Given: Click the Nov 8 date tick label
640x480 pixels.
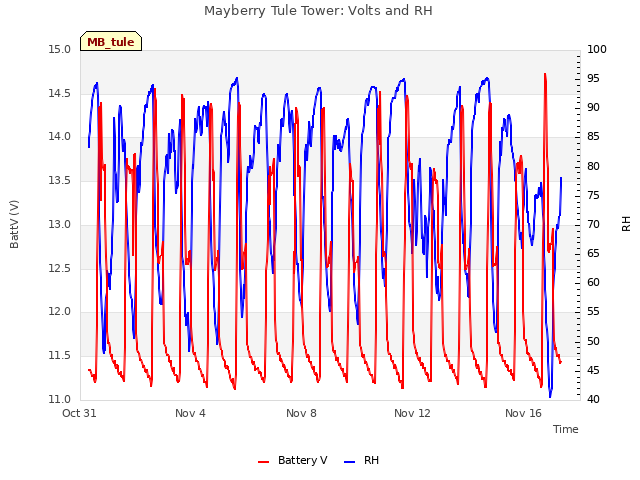Looking at the screenshot, I should click(301, 413).
